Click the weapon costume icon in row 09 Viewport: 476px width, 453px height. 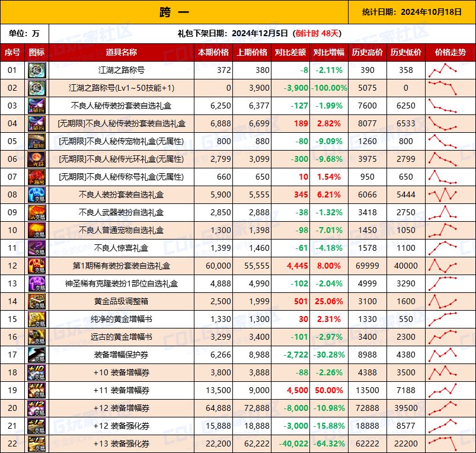37,212
